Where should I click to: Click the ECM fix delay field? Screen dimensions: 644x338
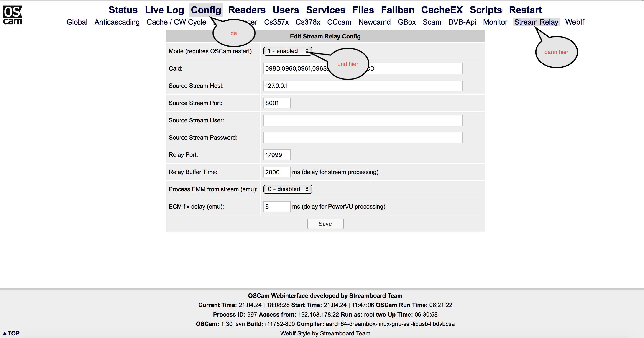point(277,207)
